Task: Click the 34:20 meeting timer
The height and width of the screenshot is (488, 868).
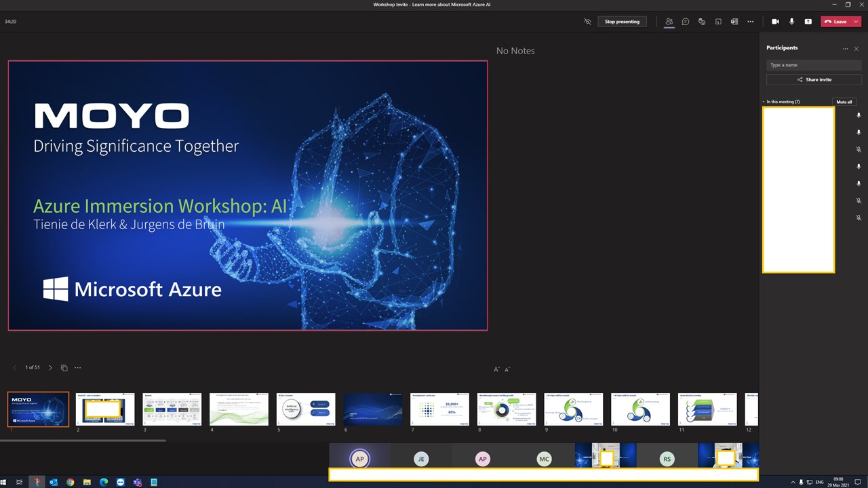Action: pyautogui.click(x=10, y=22)
